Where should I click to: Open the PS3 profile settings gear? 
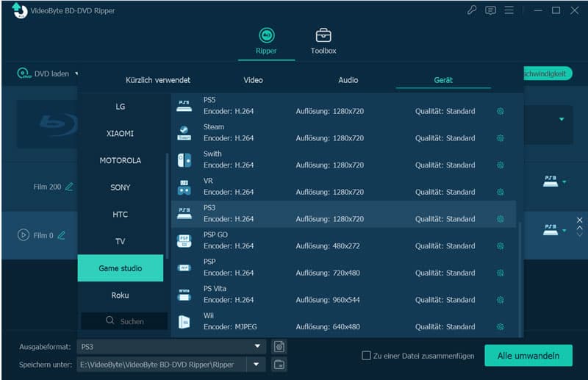point(500,219)
